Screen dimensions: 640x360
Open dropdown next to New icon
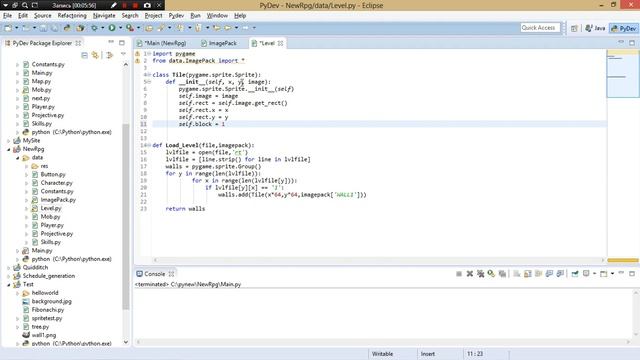coord(16,28)
